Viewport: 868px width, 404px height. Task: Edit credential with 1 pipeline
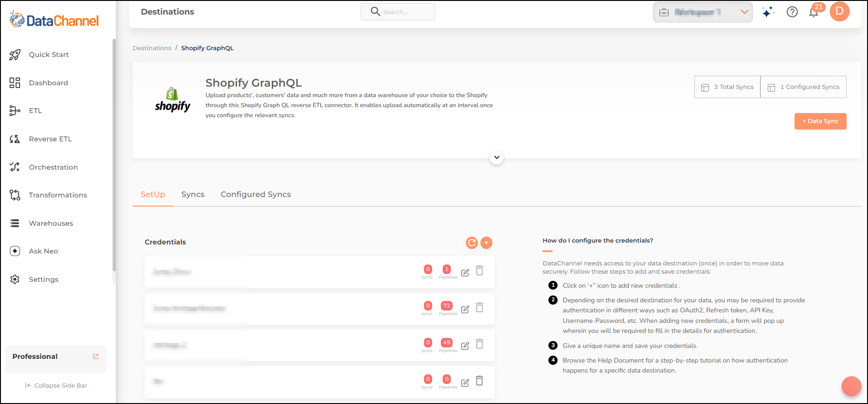point(465,273)
